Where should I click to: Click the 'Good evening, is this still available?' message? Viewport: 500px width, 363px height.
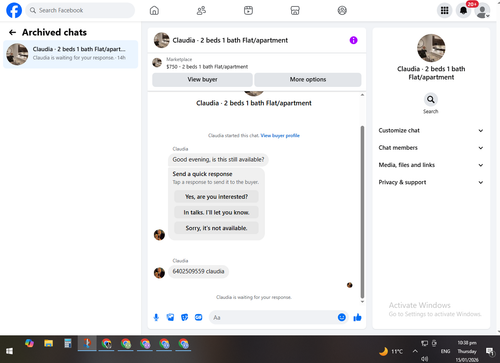[x=218, y=160]
